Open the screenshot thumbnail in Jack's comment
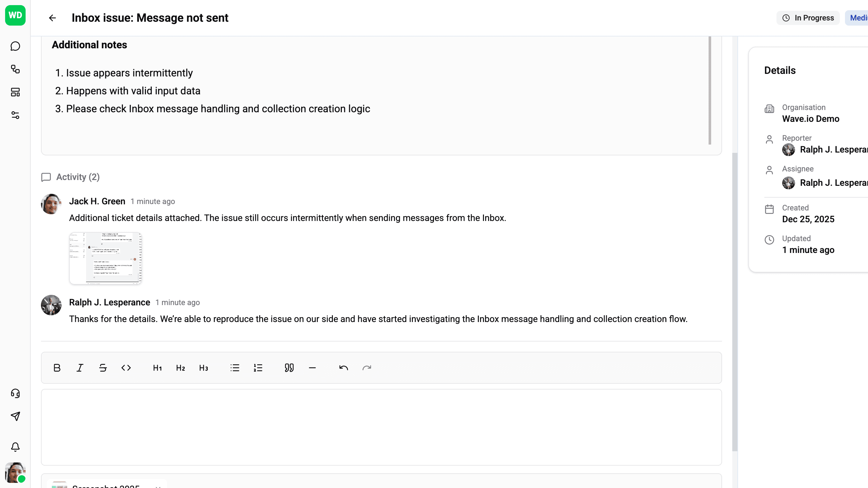The height and width of the screenshot is (488, 868). coord(106,258)
